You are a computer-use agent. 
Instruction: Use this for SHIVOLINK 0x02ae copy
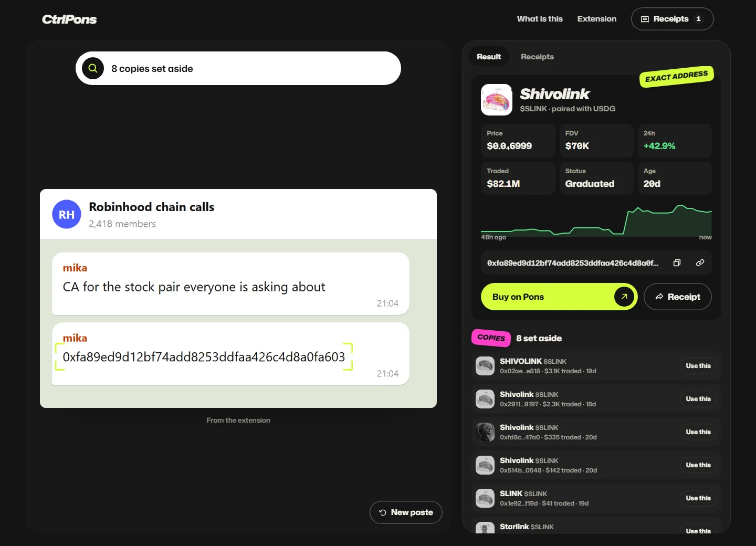click(698, 366)
